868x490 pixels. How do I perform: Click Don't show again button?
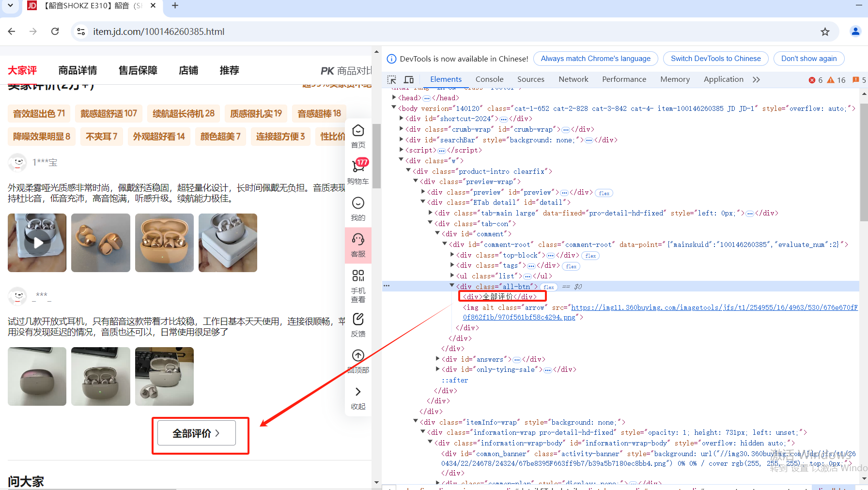coord(808,59)
